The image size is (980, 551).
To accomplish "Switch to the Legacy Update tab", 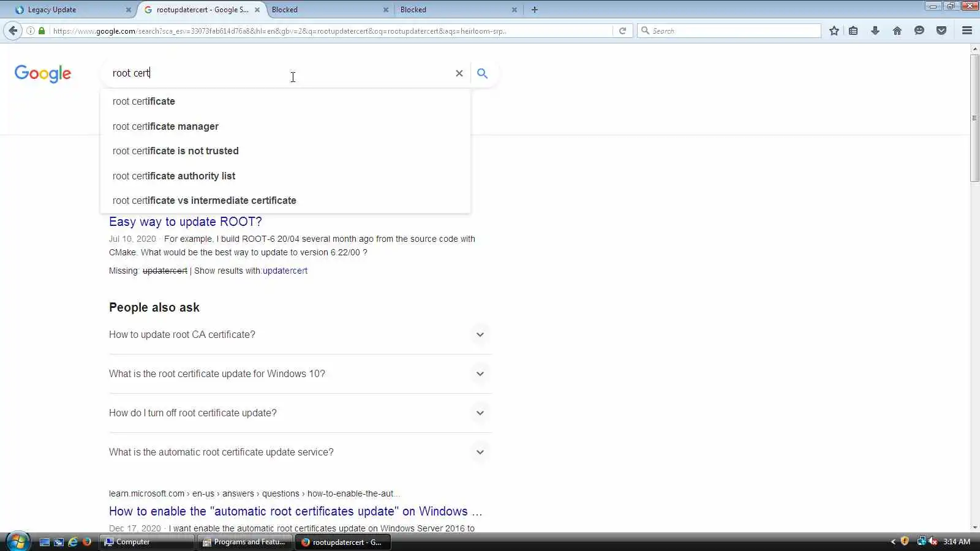I will (x=72, y=10).
